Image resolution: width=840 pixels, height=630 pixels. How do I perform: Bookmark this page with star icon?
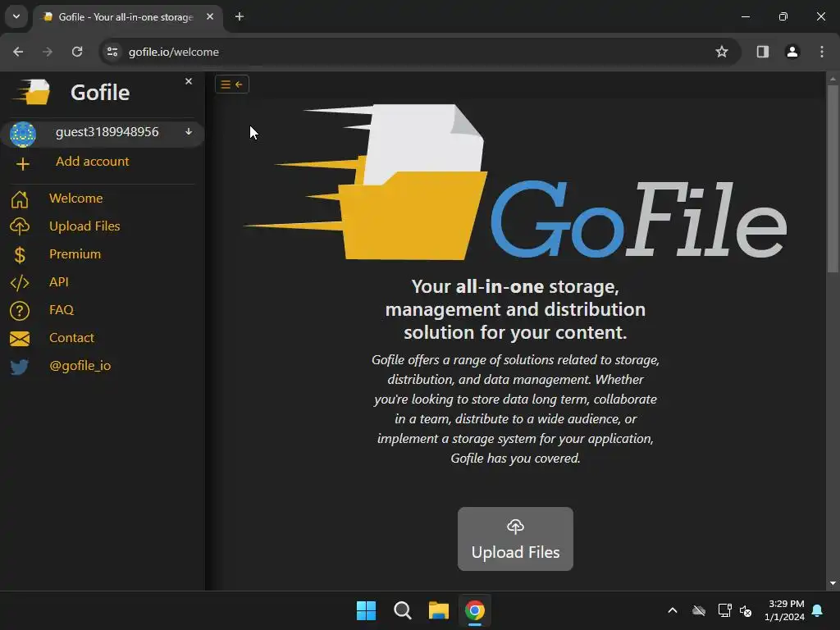722,52
